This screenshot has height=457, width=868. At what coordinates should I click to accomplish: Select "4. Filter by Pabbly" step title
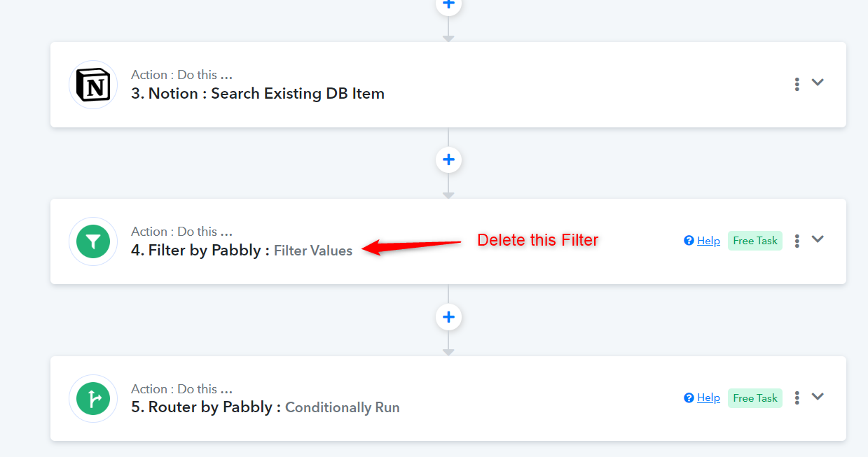pyautogui.click(x=200, y=251)
